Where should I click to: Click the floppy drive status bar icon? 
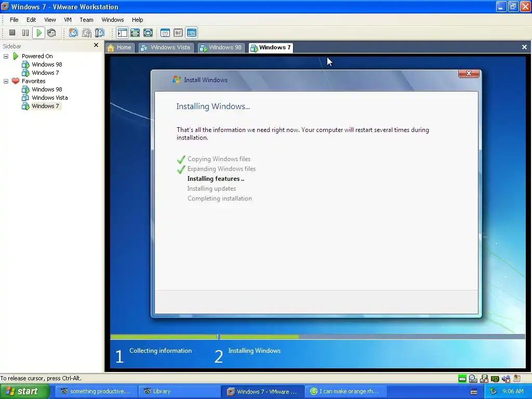click(484, 379)
